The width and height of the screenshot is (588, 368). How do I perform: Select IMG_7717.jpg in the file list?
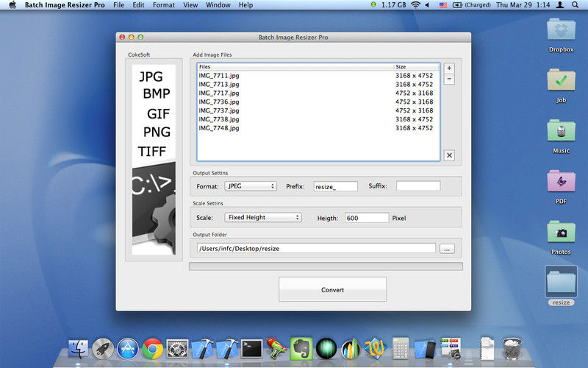tap(318, 93)
